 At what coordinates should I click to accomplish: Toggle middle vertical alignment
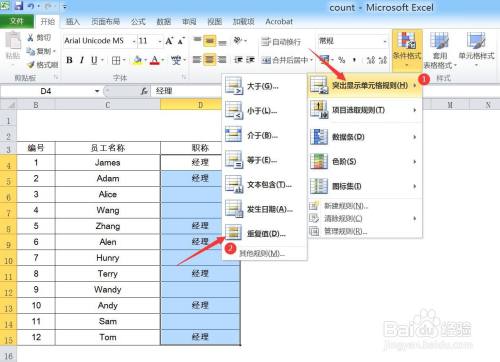pyautogui.click(x=209, y=41)
